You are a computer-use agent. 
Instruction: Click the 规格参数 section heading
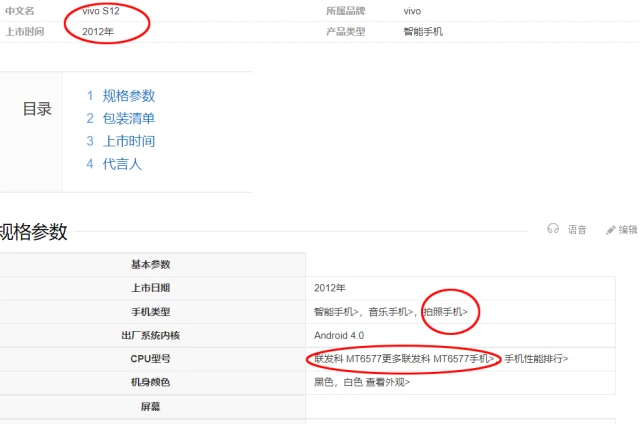33,232
